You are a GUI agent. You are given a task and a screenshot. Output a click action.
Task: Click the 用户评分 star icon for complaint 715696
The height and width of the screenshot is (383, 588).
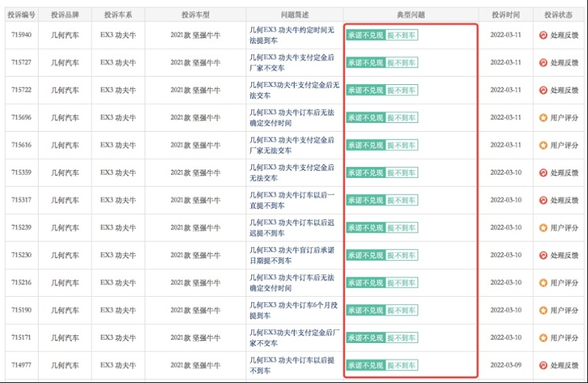click(543, 117)
